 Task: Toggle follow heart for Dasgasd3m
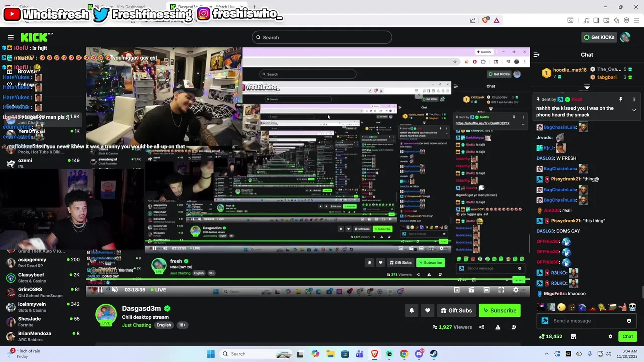tap(428, 310)
